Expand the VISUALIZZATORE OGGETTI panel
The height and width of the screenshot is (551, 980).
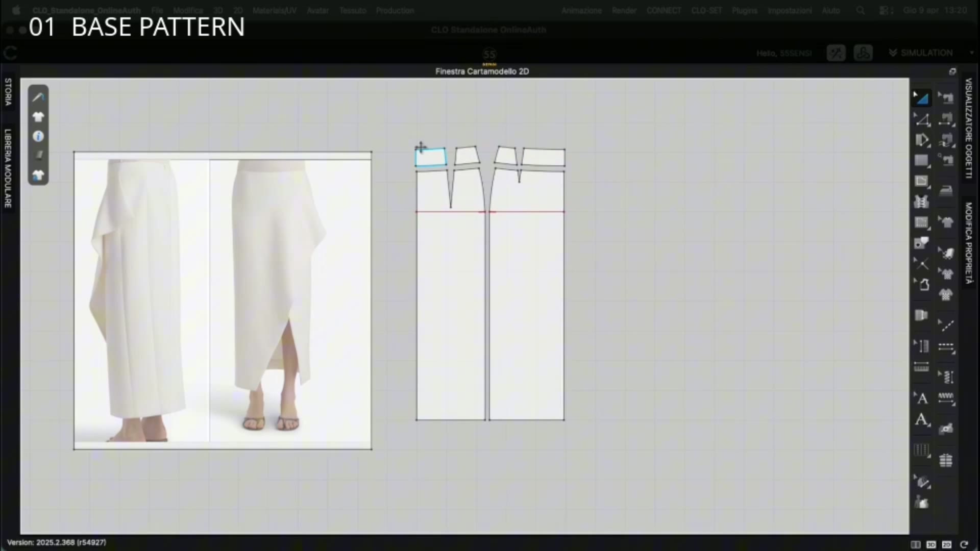pyautogui.click(x=968, y=128)
